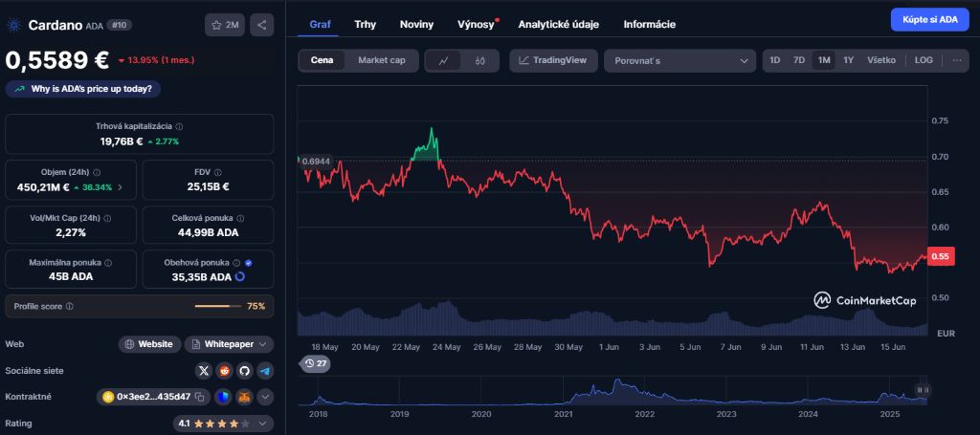Toggle the chart to Market cap
This screenshot has height=435, width=980.
(381, 60)
